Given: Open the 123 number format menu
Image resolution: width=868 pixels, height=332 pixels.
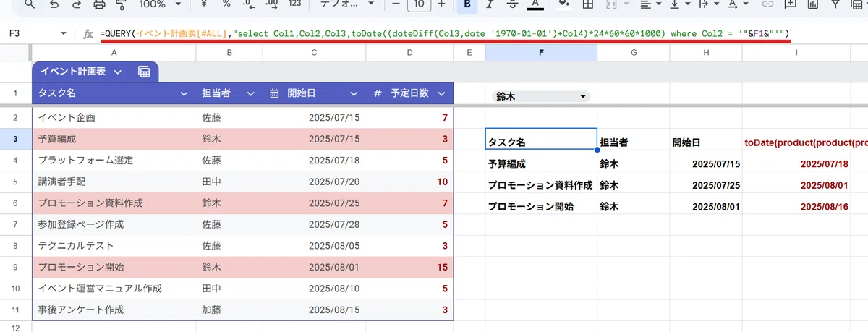Looking at the screenshot, I should click(294, 4).
